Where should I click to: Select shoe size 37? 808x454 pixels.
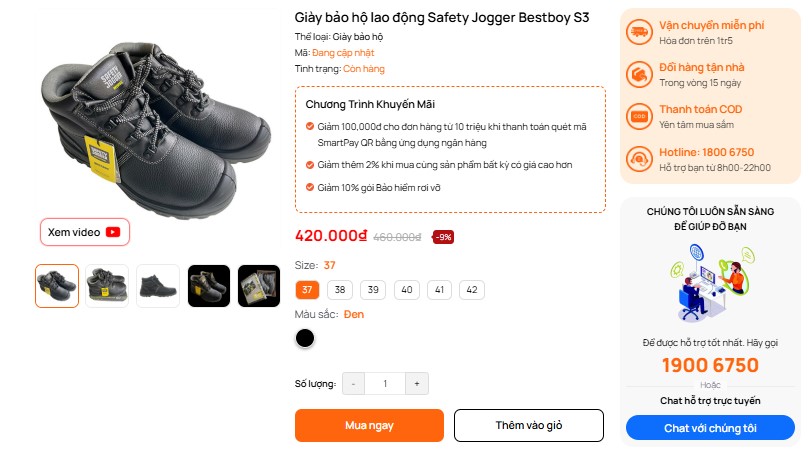(308, 290)
